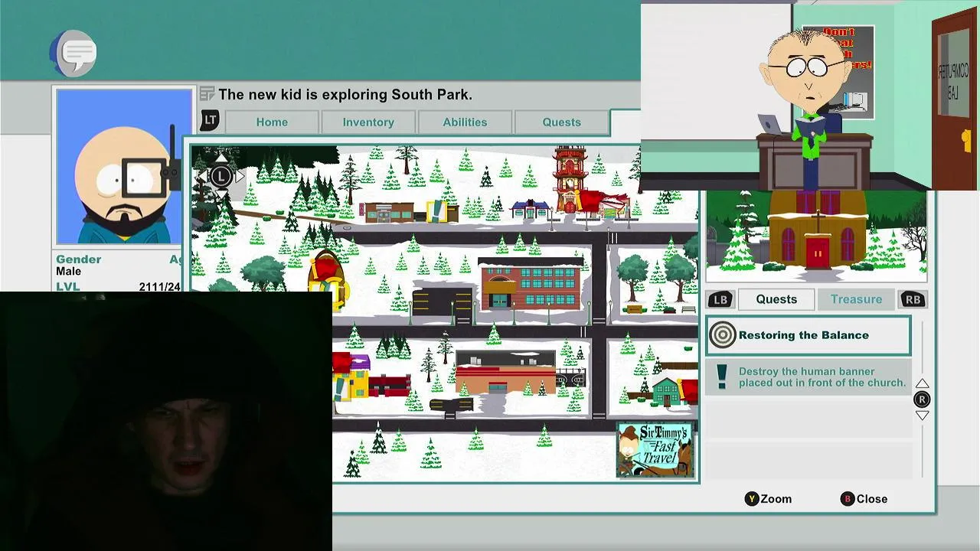Click the LT trigger button icon
This screenshot has height=551, width=980.
click(210, 120)
